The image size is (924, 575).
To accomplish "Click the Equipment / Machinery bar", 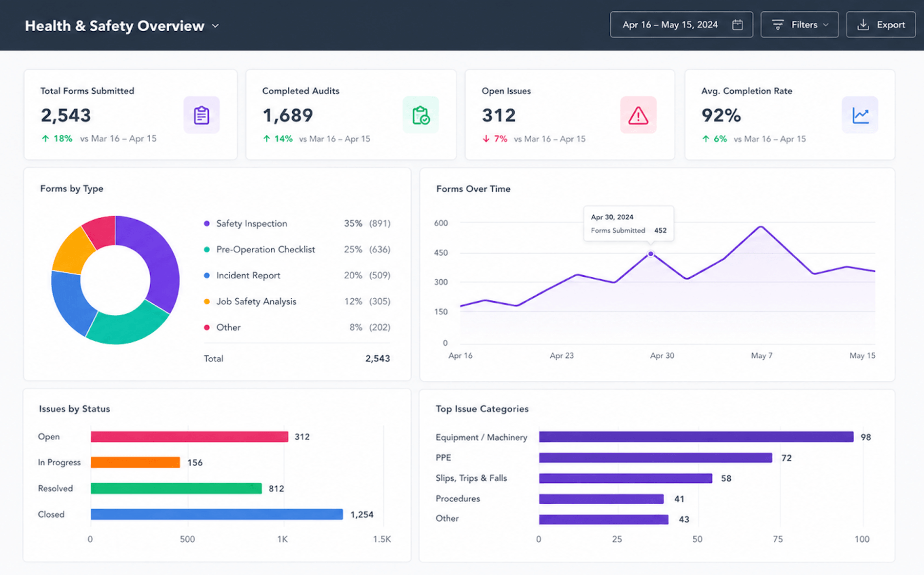I will (x=696, y=437).
